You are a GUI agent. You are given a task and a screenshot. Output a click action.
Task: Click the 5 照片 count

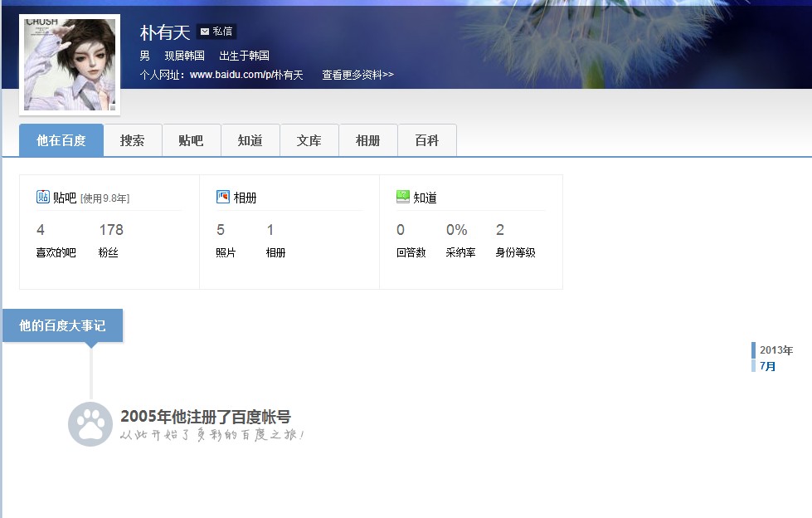(x=221, y=230)
